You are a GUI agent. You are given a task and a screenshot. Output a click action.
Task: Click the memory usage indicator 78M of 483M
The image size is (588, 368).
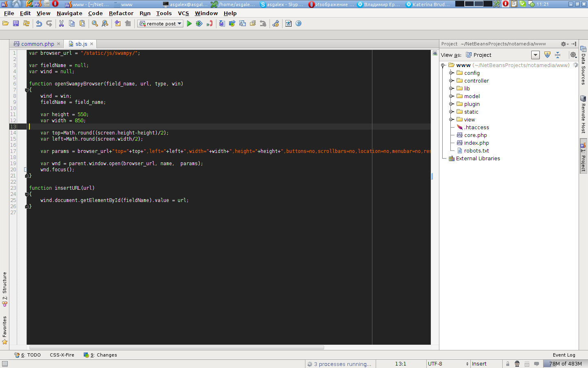click(x=565, y=364)
